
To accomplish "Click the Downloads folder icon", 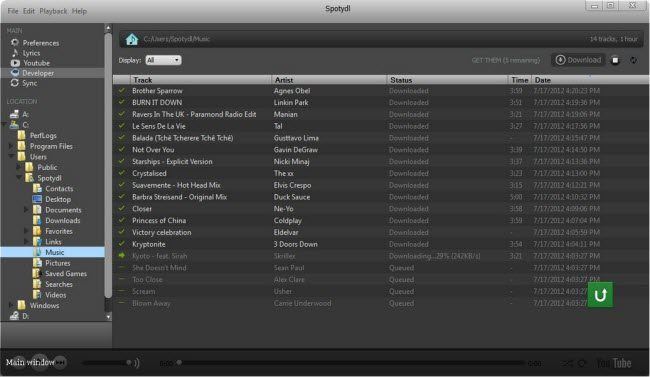I will pos(37,220).
